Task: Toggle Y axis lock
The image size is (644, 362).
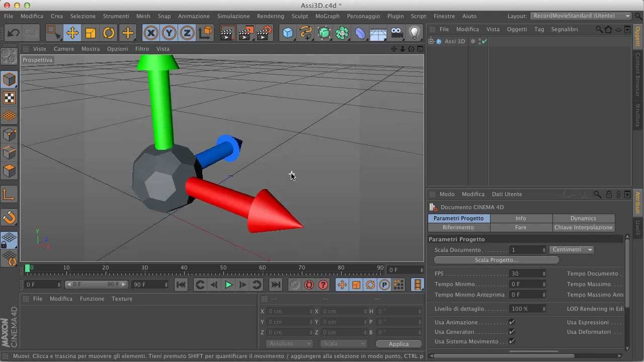Action: pyautogui.click(x=169, y=33)
